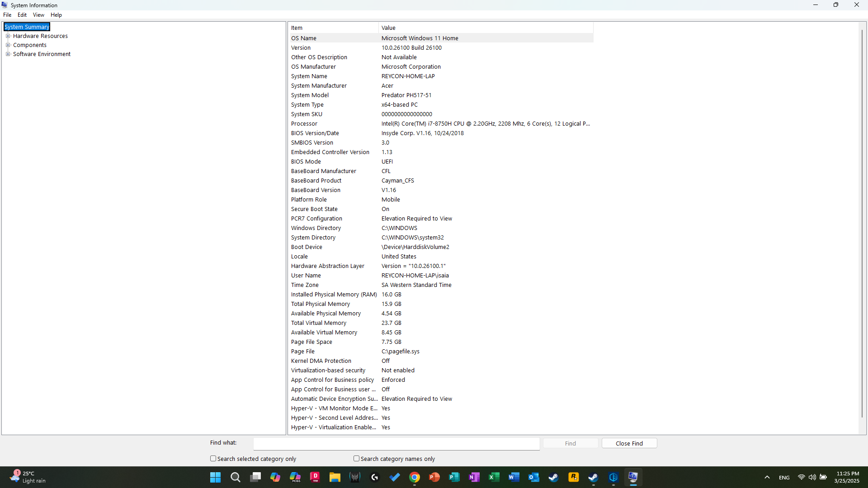Select the Software Environment label
Image resolution: width=868 pixels, height=488 pixels.
click(x=42, y=54)
